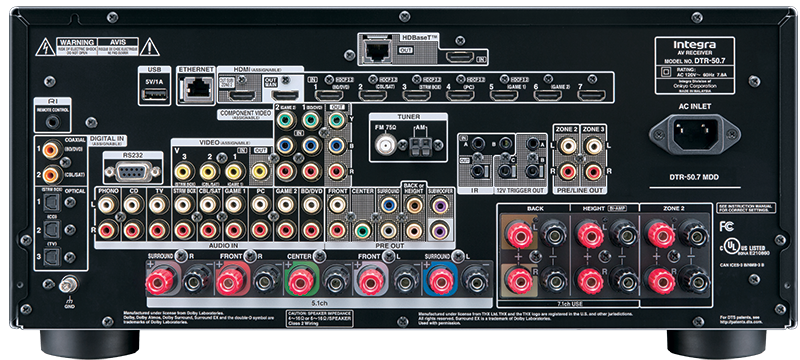The image size is (800, 360).
Task: Select the IR OUT jack
Action: 478,171
